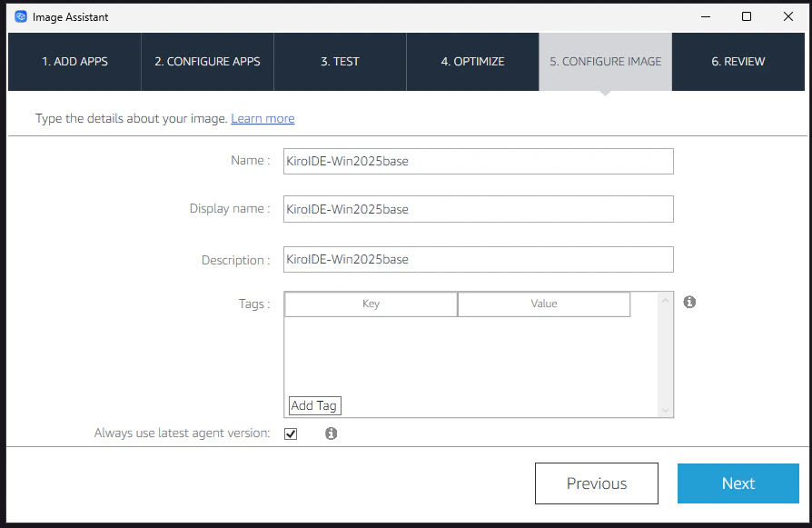Open the Learn more link
This screenshot has height=528, width=812.
coord(262,119)
